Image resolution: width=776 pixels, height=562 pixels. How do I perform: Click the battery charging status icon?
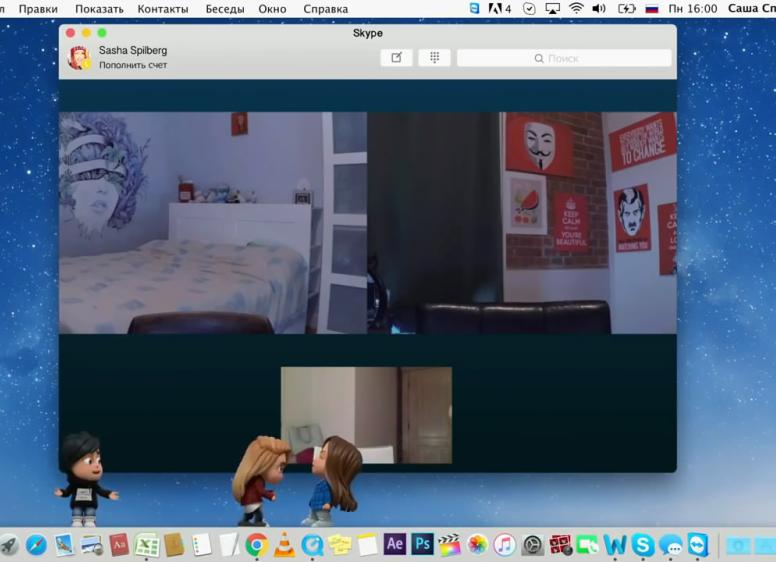(x=627, y=8)
